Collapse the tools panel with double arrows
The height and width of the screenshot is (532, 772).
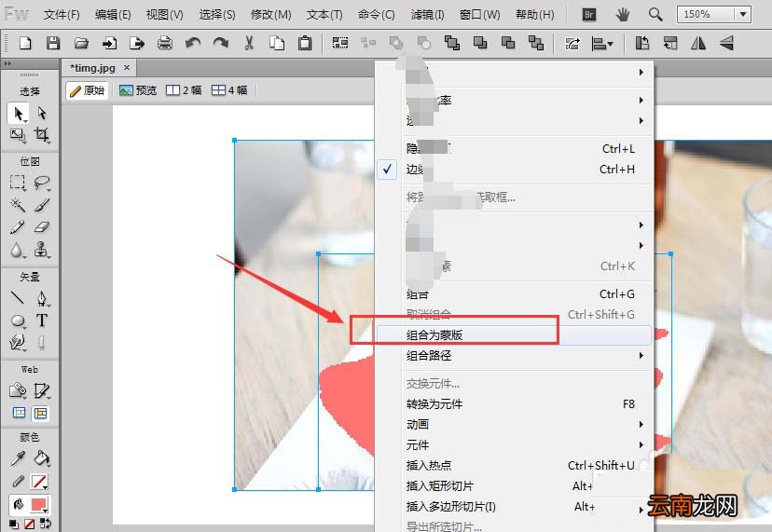[7, 63]
